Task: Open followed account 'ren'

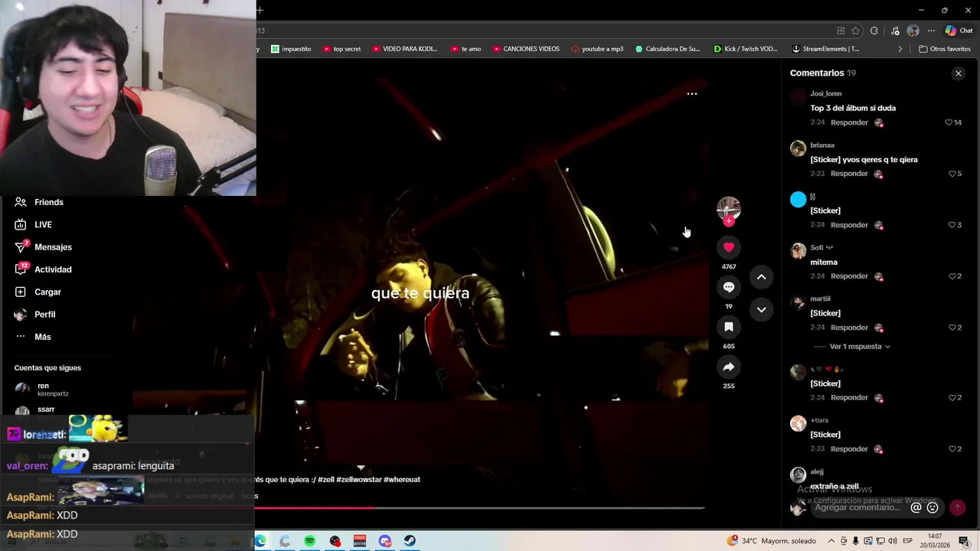Action: point(43,390)
